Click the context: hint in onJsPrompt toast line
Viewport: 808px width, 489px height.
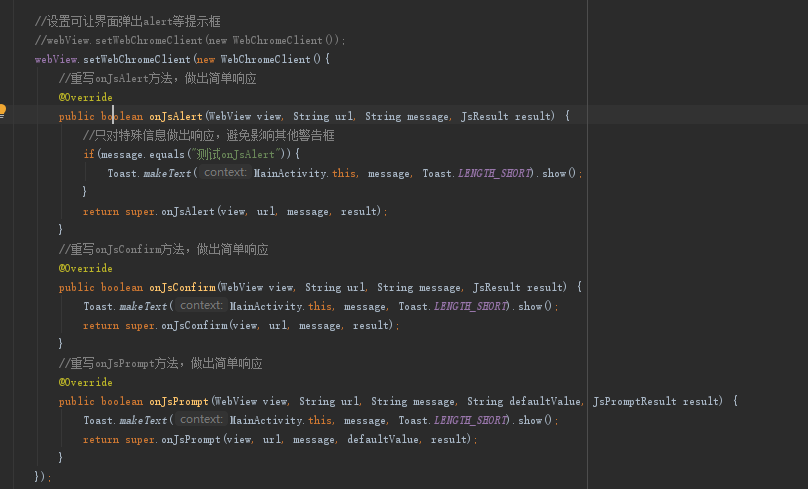(x=201, y=419)
